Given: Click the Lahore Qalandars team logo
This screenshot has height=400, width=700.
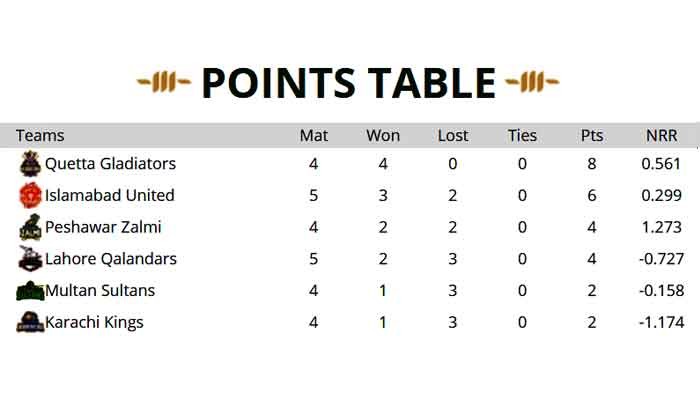Looking at the screenshot, I should (30, 260).
